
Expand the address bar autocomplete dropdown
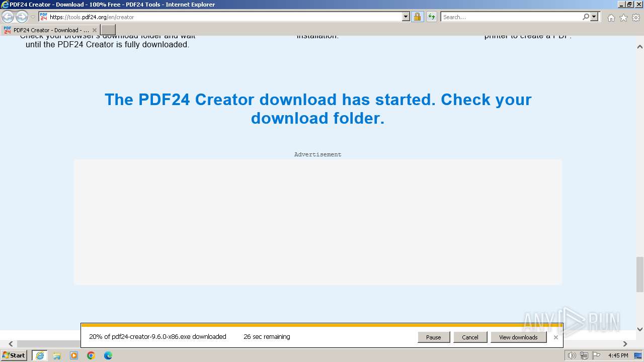(x=406, y=17)
